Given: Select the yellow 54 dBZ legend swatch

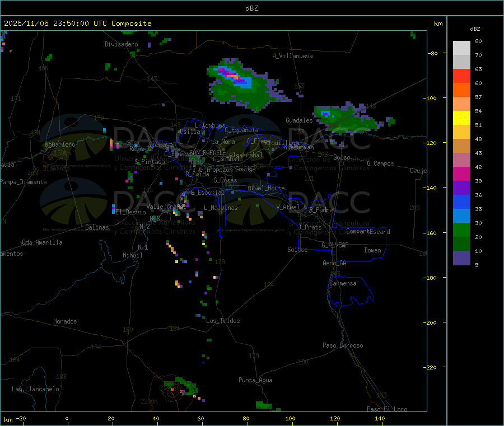Looking at the screenshot, I should coord(461,118).
